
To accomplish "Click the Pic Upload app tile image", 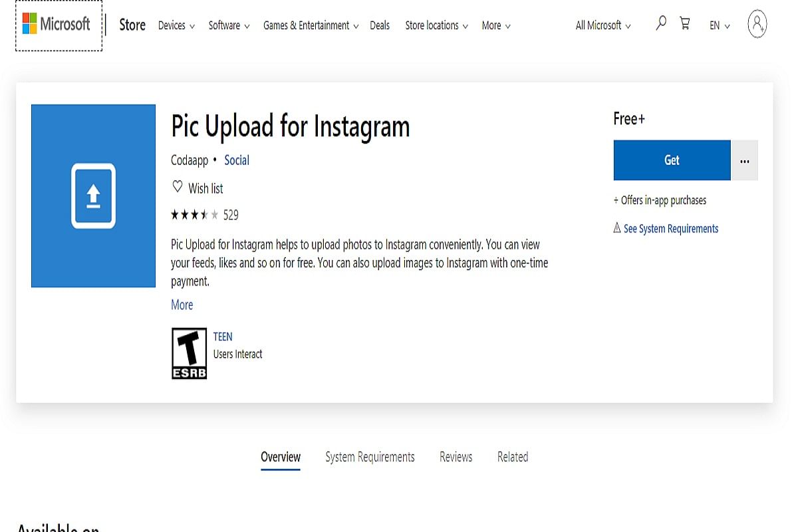I will [x=93, y=196].
